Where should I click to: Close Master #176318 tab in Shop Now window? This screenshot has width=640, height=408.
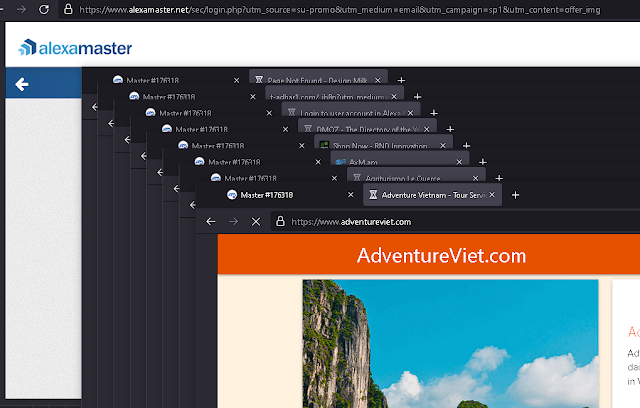[302, 146]
